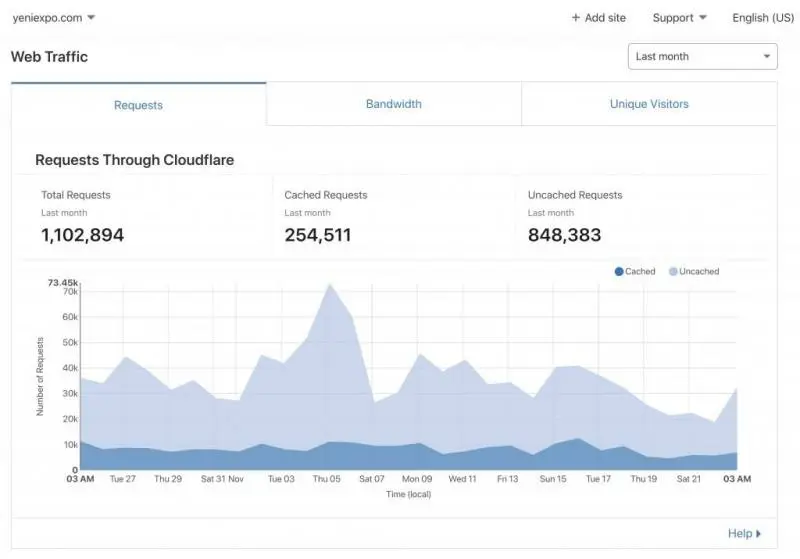This screenshot has width=800, height=559.
Task: Switch to the Bandwidth tab
Action: pyautogui.click(x=394, y=104)
